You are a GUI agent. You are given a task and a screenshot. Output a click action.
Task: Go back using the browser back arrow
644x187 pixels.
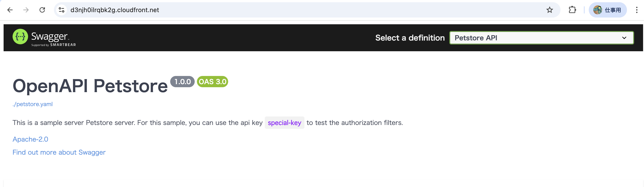[x=10, y=10]
